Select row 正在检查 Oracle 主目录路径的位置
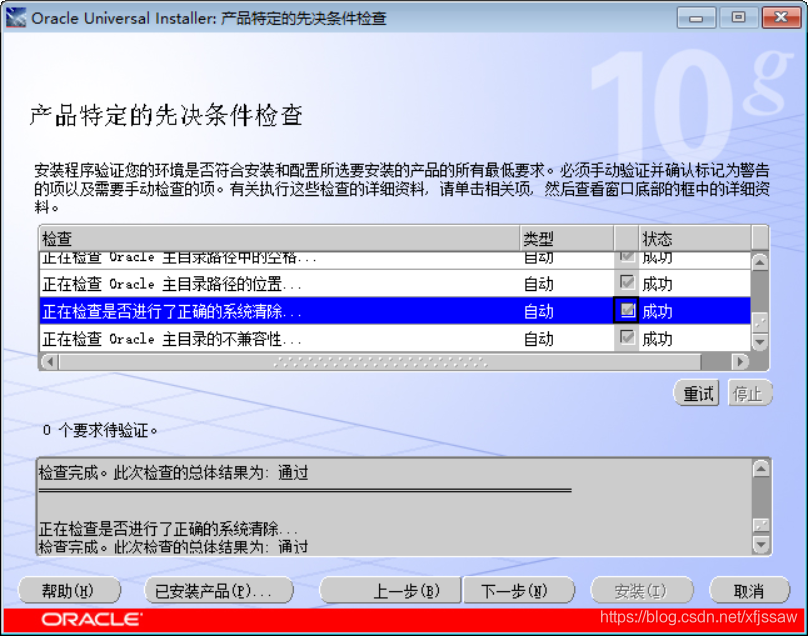 (395, 283)
